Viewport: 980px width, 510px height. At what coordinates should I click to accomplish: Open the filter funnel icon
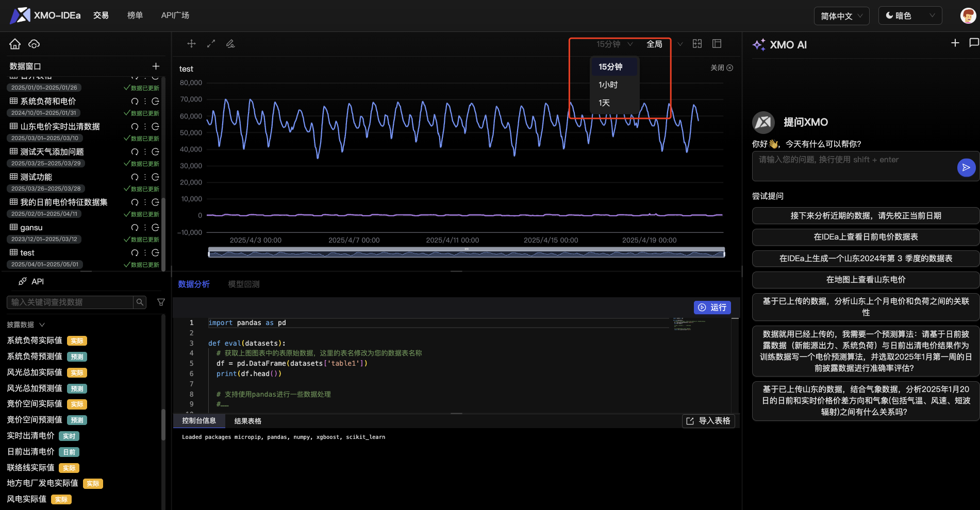pos(161,302)
